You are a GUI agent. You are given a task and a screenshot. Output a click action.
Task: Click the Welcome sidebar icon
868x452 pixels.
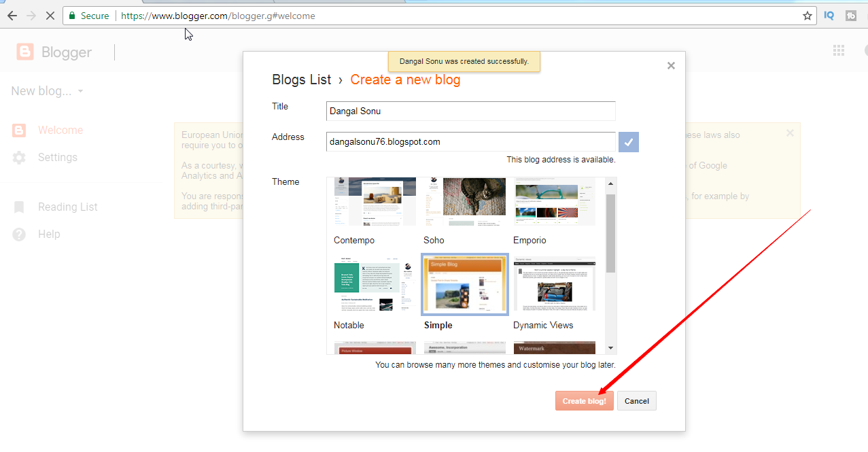pos(19,131)
